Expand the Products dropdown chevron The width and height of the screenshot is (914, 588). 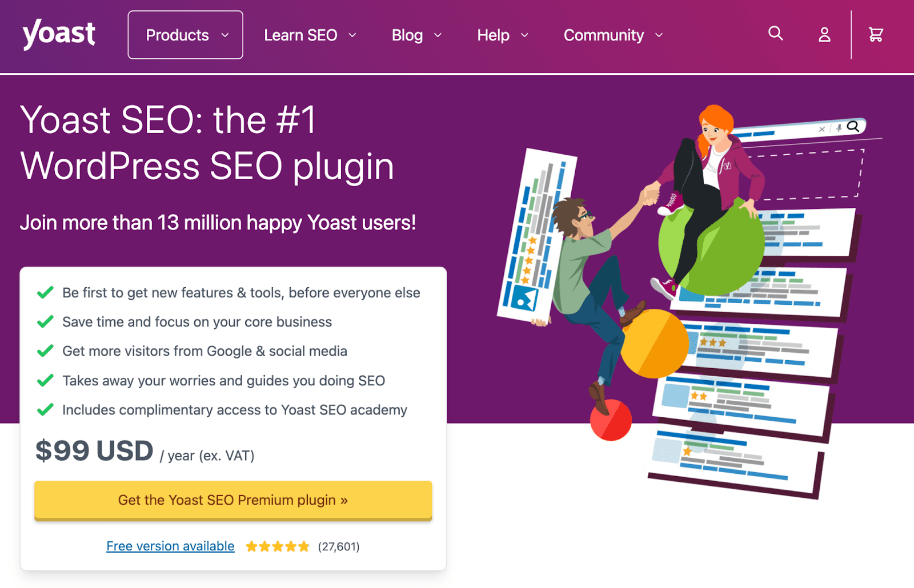tap(225, 35)
